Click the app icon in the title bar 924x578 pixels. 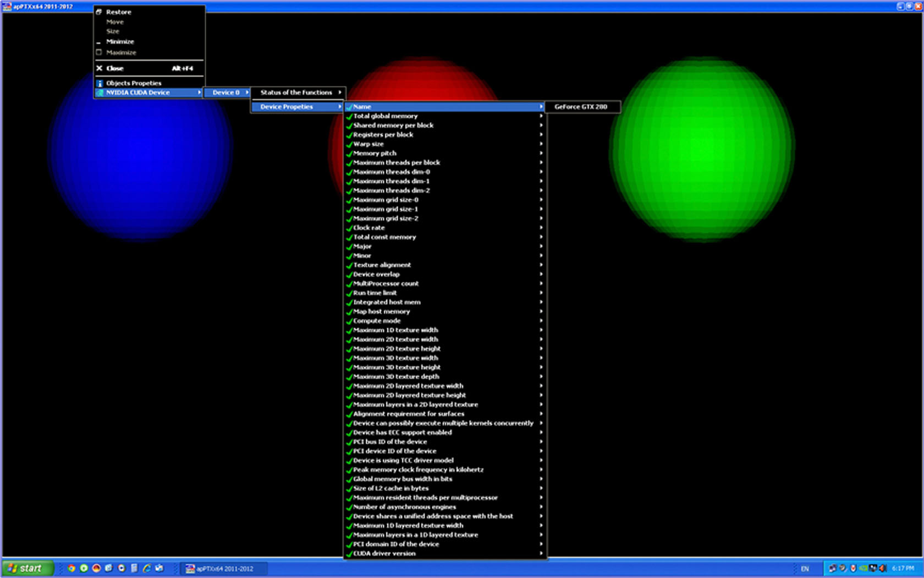[x=7, y=7]
